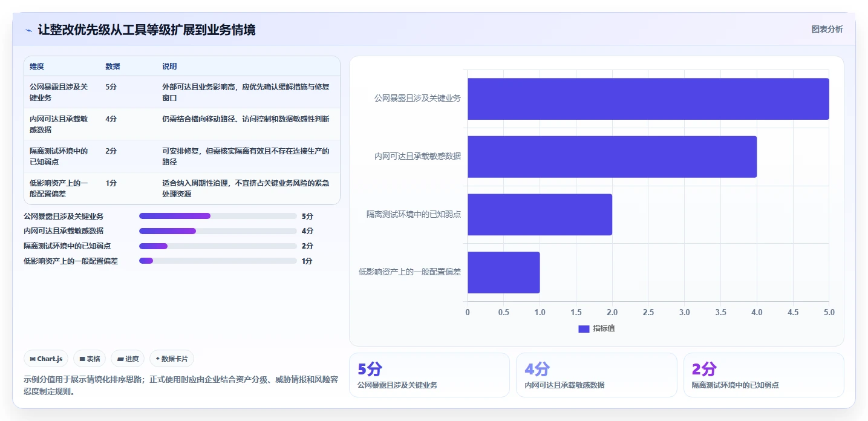
Task: Open the 5分 data card
Action: coord(429,375)
